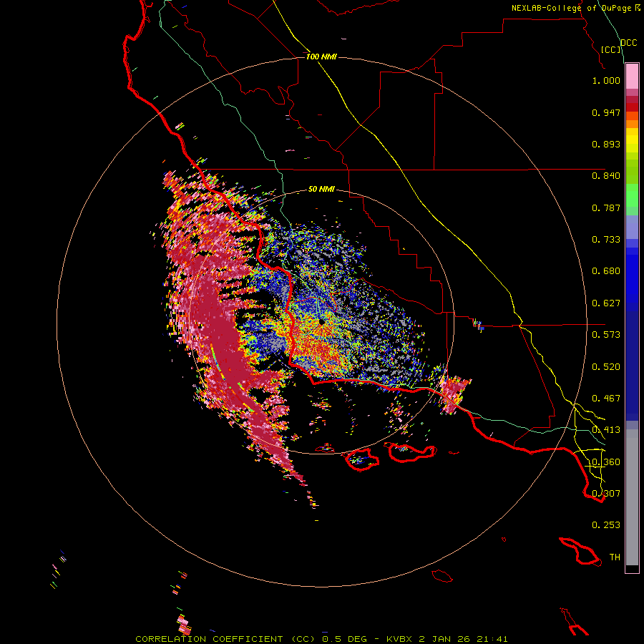Click the NEXLAB-College of DuPage label

pos(572,8)
